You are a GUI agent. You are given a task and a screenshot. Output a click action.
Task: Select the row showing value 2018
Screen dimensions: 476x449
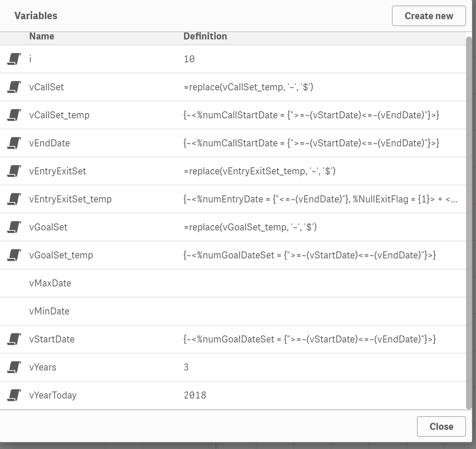195,395
